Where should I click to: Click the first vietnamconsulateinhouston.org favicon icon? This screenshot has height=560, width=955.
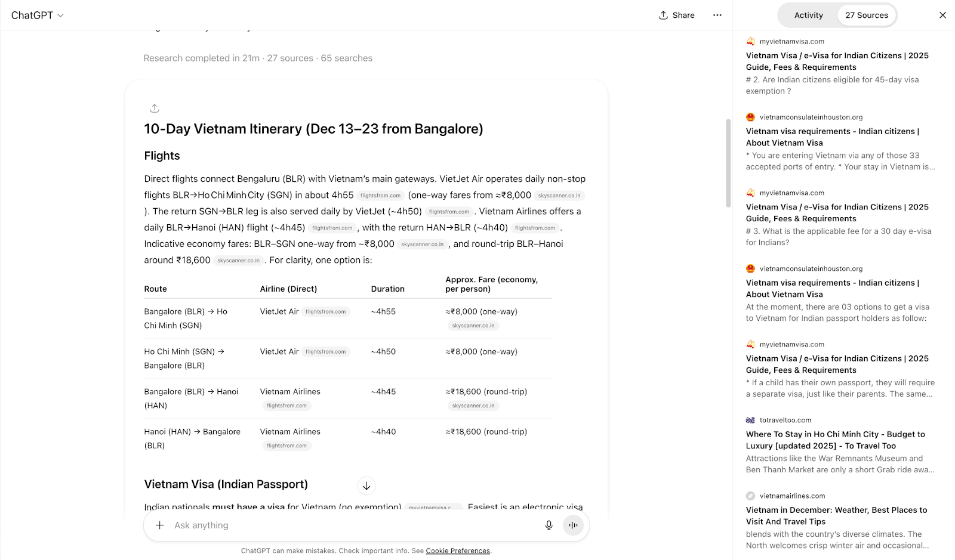pyautogui.click(x=750, y=117)
